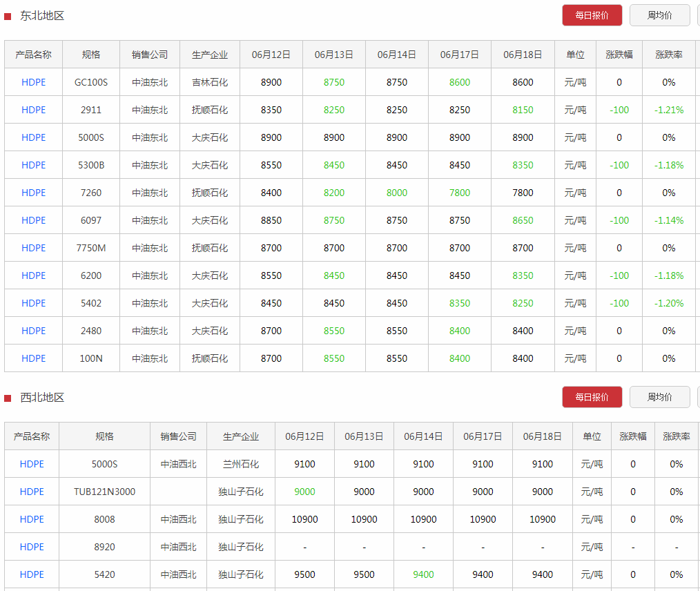Screen dimensions: 700x591
Task: Switch to 周均价 tab in 东北地区 section
Action: pos(660,15)
